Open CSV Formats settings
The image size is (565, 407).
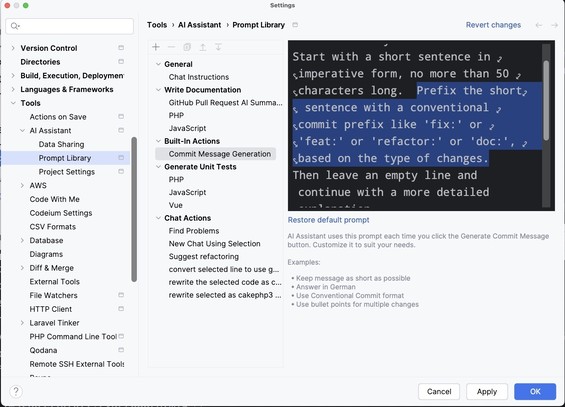(x=53, y=227)
